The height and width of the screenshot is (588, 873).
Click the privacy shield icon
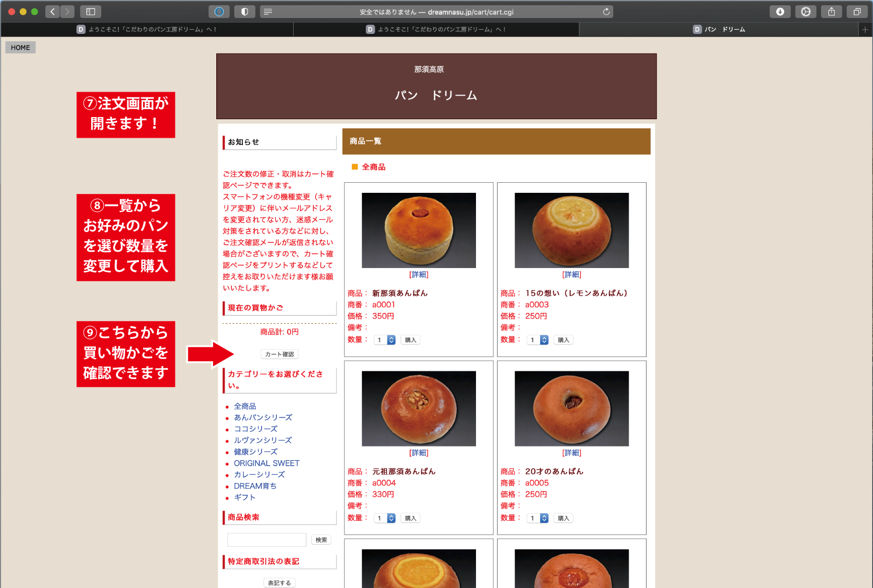point(244,12)
